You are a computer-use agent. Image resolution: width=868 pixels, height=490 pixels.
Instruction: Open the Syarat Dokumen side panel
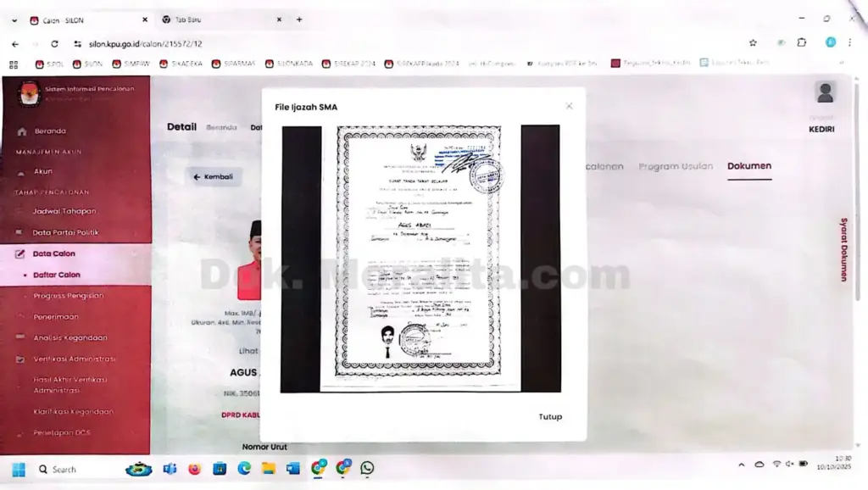click(x=843, y=248)
